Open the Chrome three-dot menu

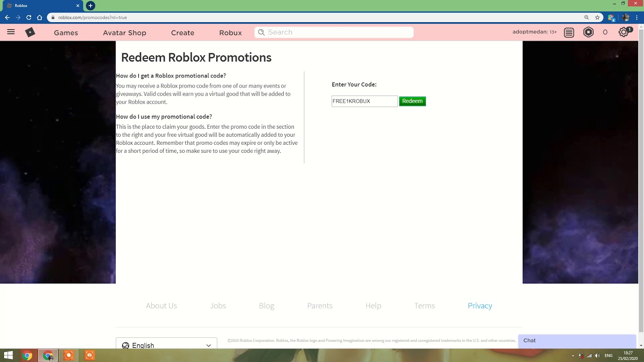pos(637,17)
